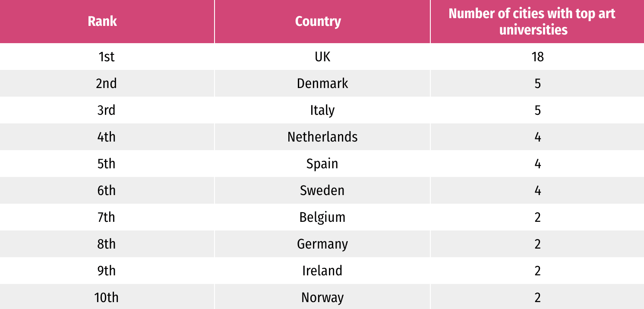Select the 2nd rank cell
Image resolution: width=644 pixels, height=309 pixels.
pyautogui.click(x=107, y=83)
